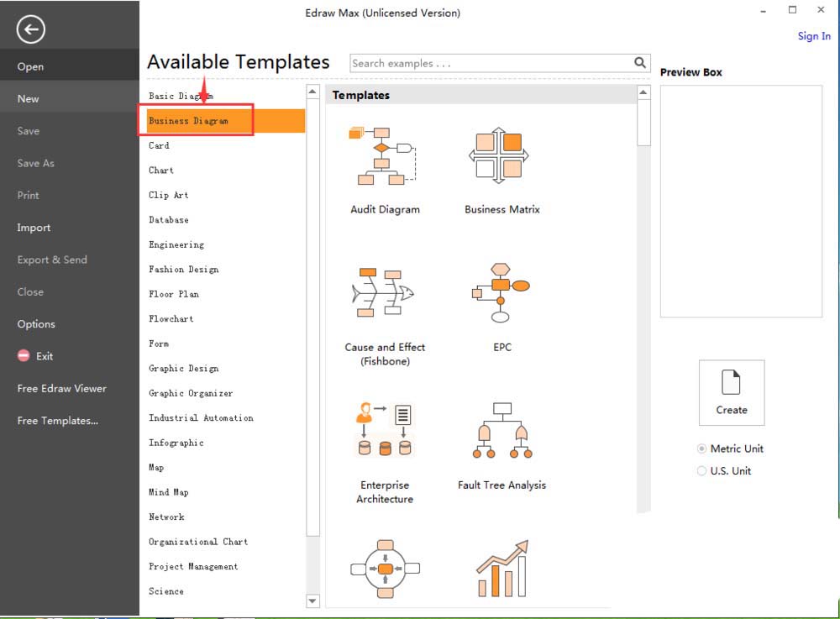Click the Templates pane scroll up arrow

point(643,92)
